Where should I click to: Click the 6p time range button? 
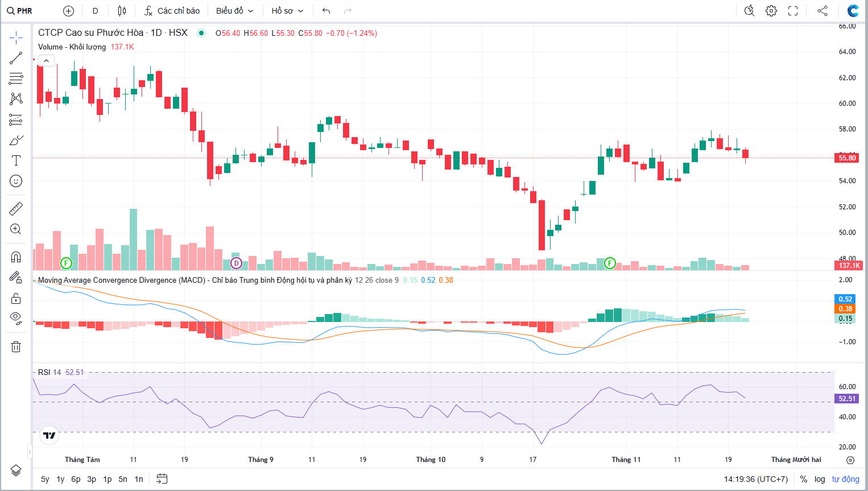click(76, 479)
